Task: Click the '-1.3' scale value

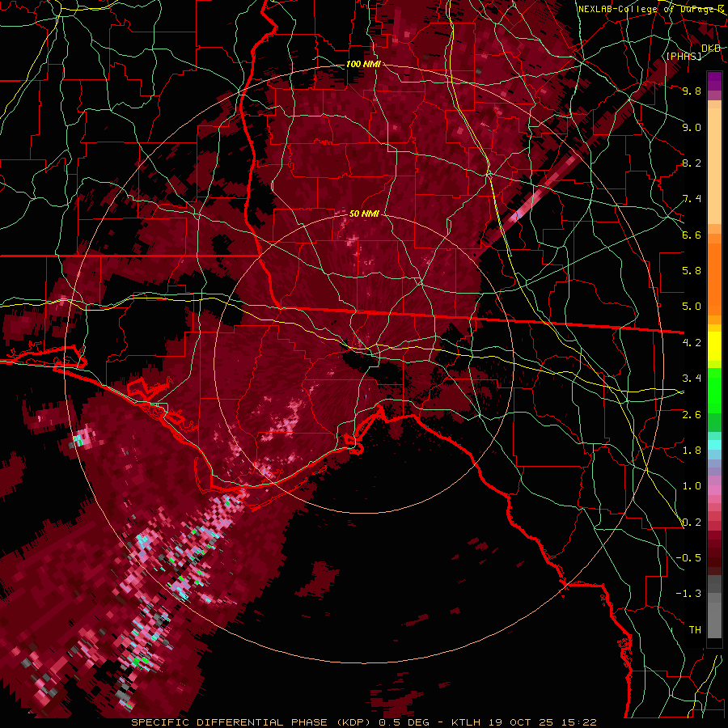Action: click(x=688, y=594)
